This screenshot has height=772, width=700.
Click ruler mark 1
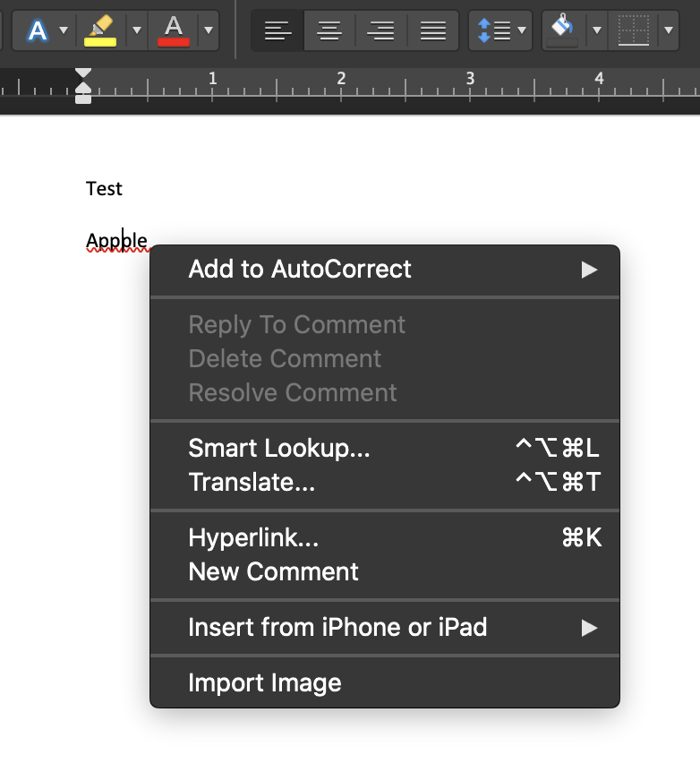213,78
